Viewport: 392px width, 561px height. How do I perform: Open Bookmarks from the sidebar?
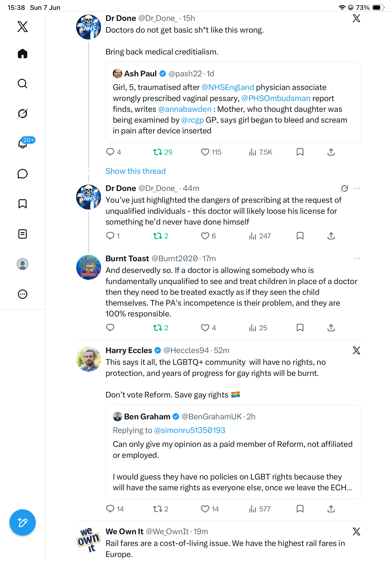[23, 204]
